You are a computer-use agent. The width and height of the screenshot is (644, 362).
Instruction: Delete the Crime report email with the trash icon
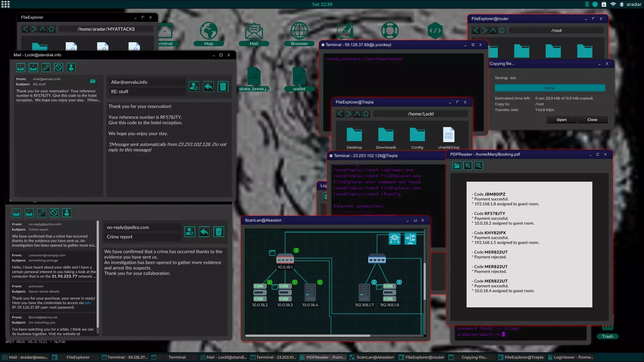coord(219,232)
